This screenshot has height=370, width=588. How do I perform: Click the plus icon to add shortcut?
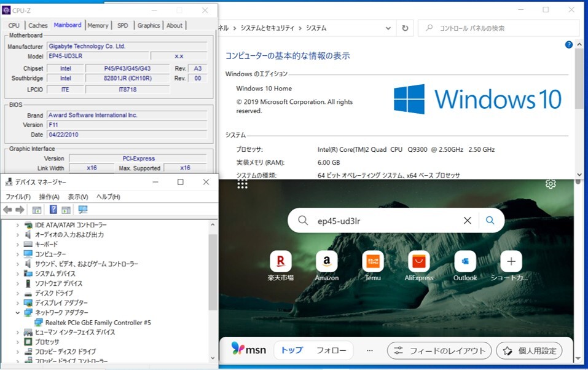click(511, 261)
